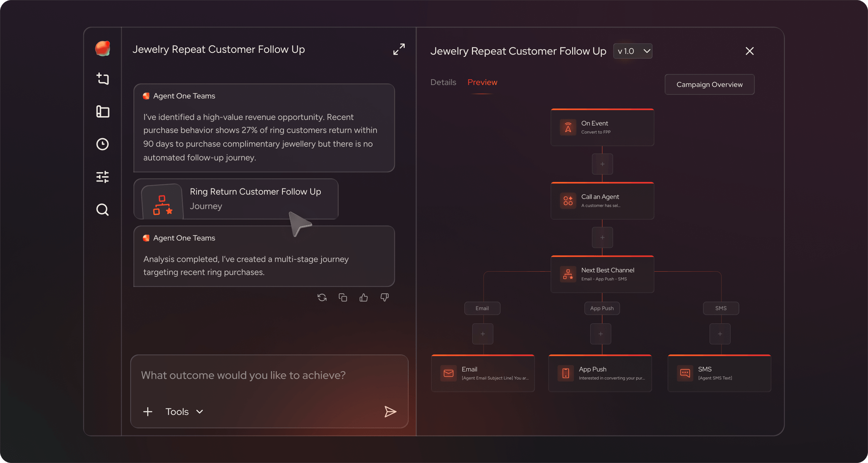Image resolution: width=868 pixels, height=463 pixels.
Task: Give thumbs up to the response
Action: (x=363, y=297)
